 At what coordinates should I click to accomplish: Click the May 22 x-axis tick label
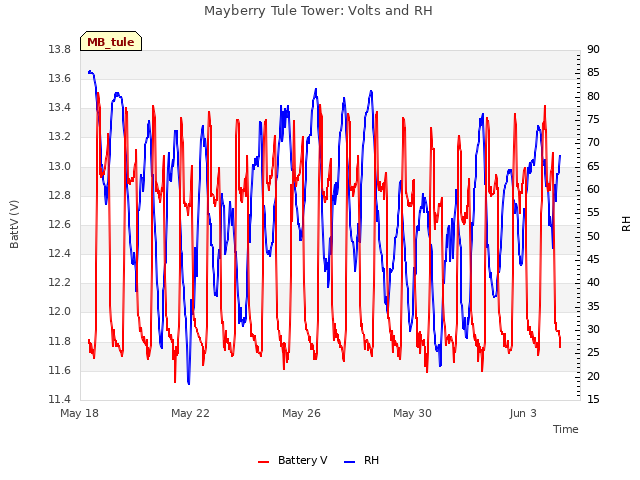[x=190, y=413]
